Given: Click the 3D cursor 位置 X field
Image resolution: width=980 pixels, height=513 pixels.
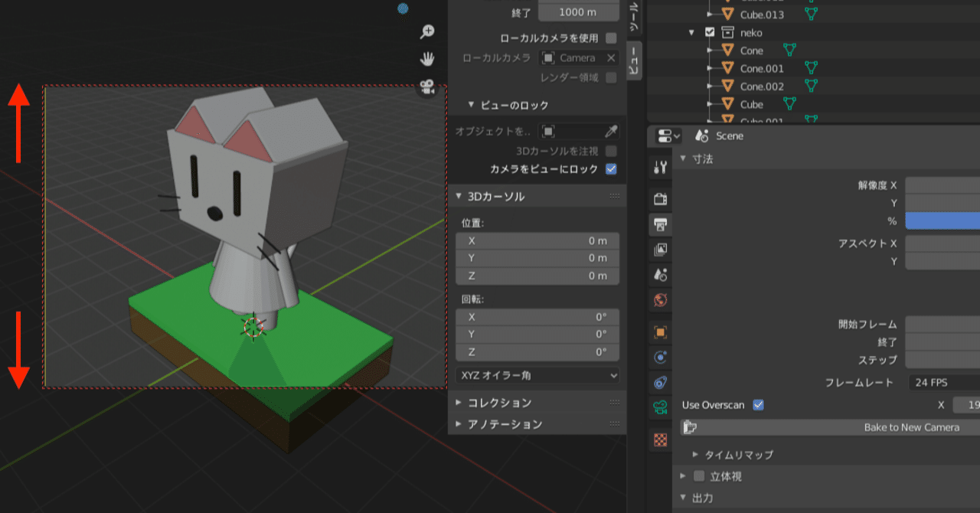Looking at the screenshot, I should 537,240.
